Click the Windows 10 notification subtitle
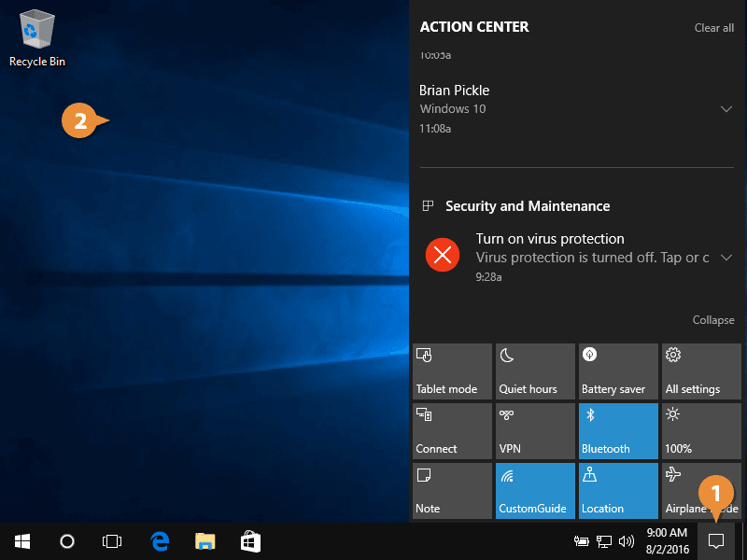 point(453,109)
